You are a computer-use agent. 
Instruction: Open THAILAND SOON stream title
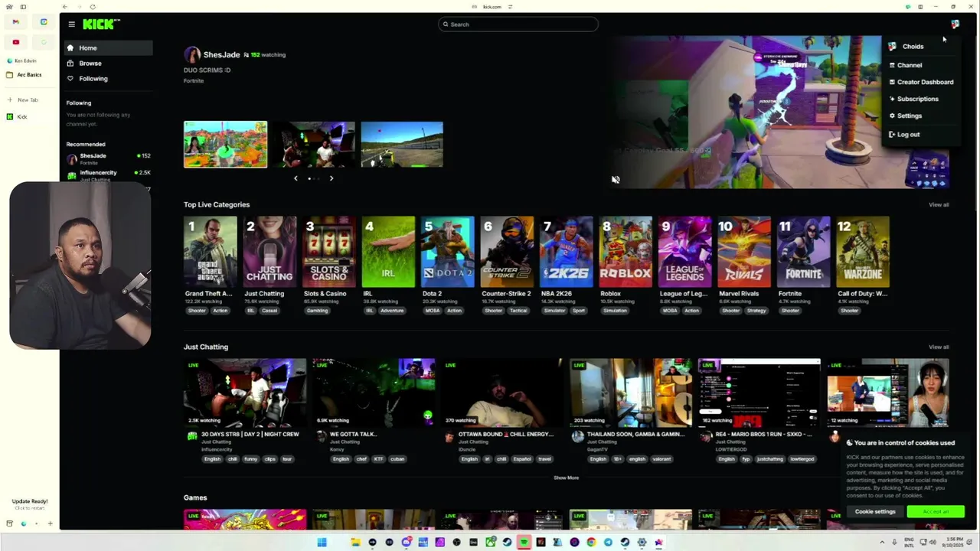pyautogui.click(x=635, y=434)
